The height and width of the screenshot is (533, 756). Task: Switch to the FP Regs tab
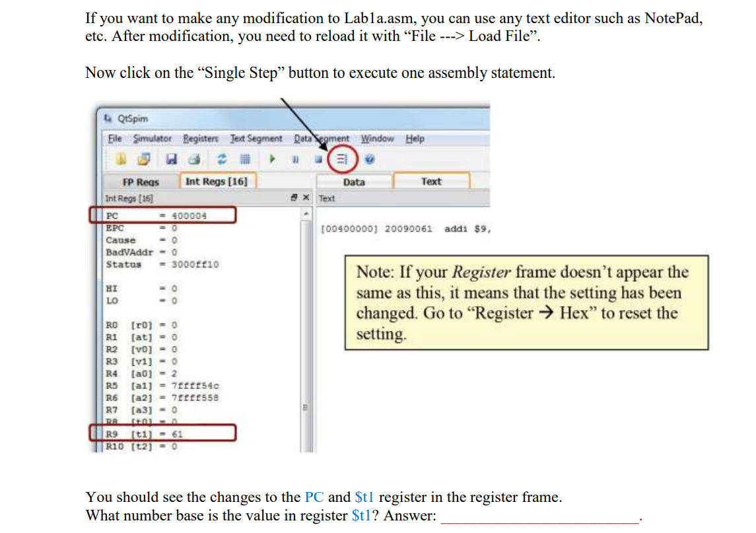click(x=141, y=180)
